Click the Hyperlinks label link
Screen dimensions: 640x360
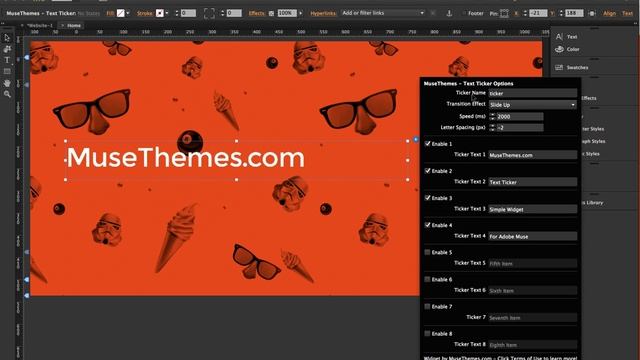coord(323,13)
